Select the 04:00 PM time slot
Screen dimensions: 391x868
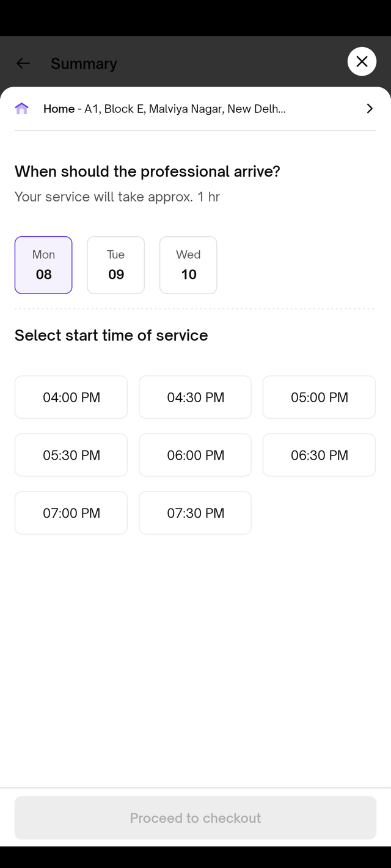(71, 397)
